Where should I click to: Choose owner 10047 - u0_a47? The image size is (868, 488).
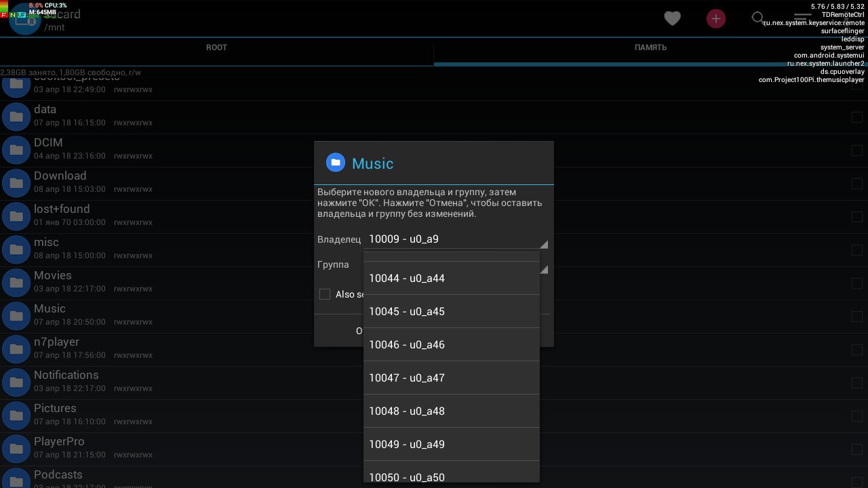tap(452, 378)
